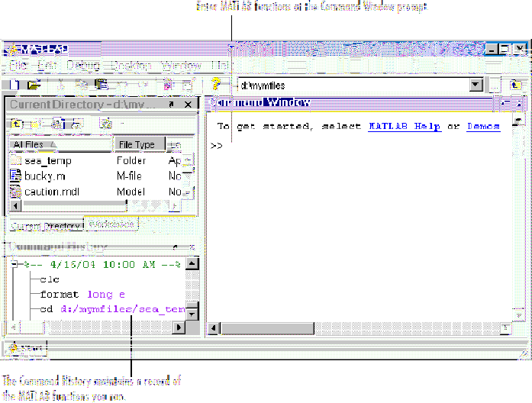The height and width of the screenshot is (403, 532).
Task: Undock the Current Directory panel
Action: pos(171,104)
